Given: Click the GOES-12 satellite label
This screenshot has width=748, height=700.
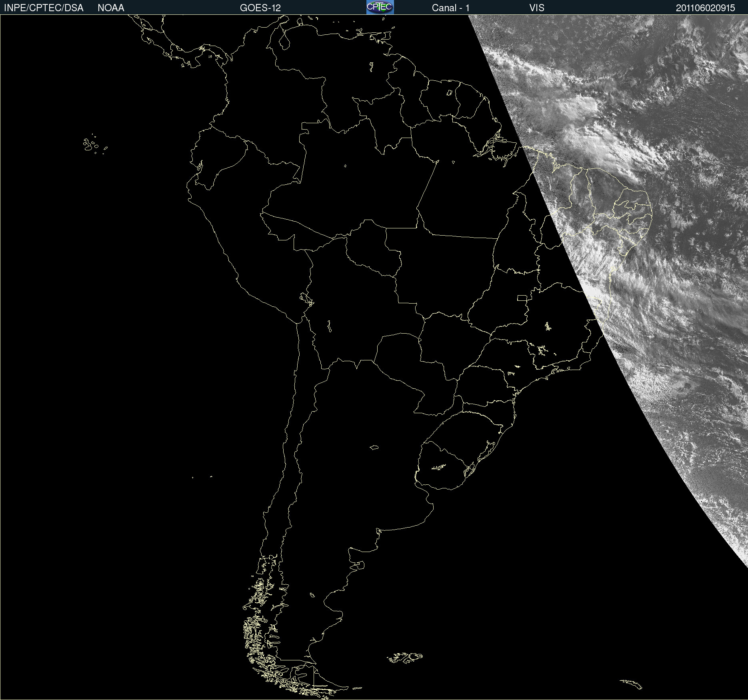Looking at the screenshot, I should tap(260, 8).
